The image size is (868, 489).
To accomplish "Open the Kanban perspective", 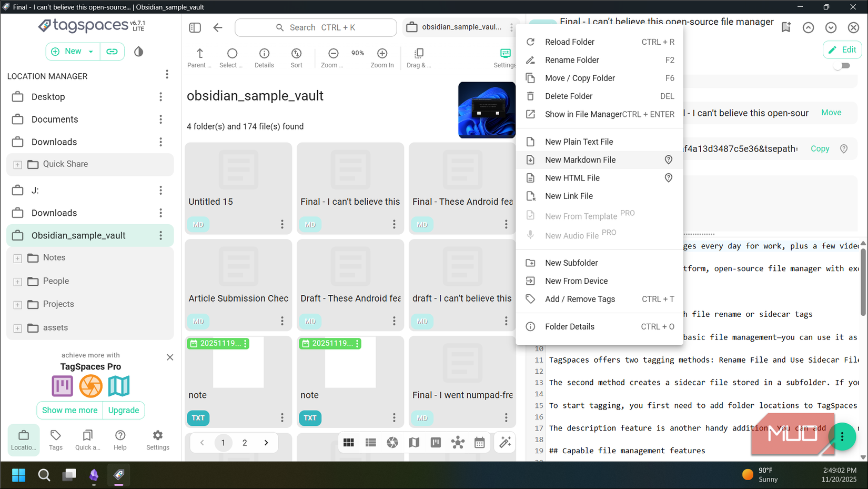I will (x=436, y=443).
